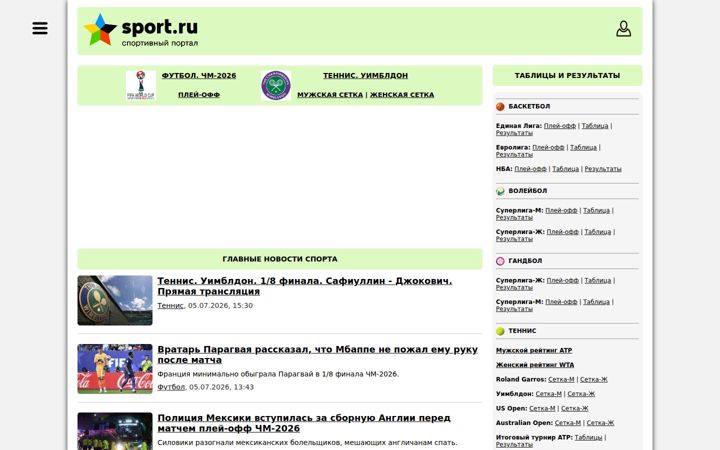The image size is (720, 450).
Task: Open НБА Таблица link
Action: [x=565, y=169]
